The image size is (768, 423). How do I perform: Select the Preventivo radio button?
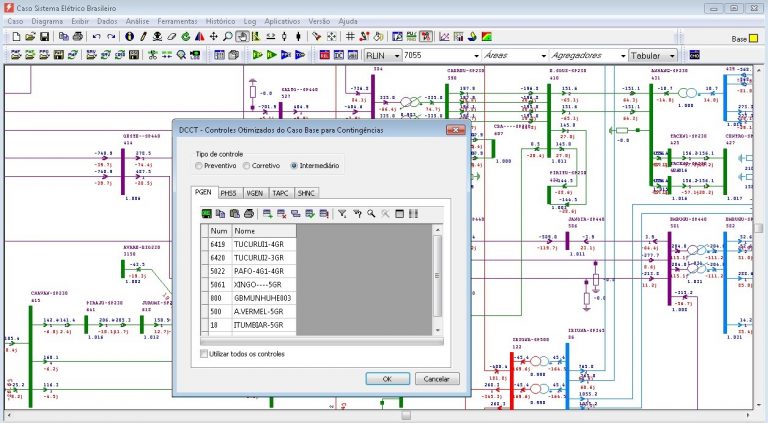200,165
